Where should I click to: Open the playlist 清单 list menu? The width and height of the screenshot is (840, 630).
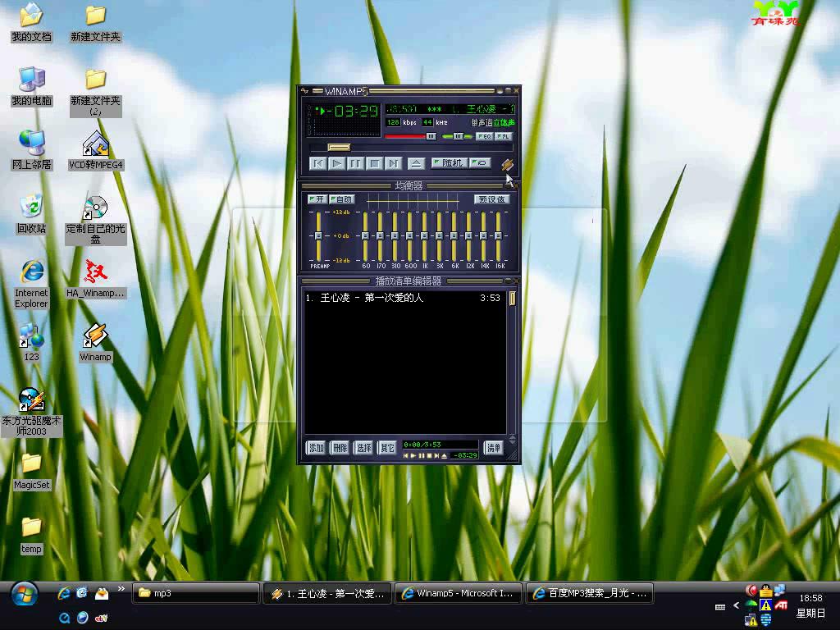pyautogui.click(x=493, y=448)
